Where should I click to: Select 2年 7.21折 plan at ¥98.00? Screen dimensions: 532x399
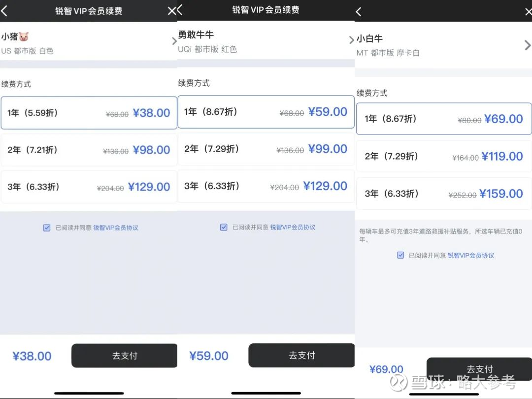(89, 150)
